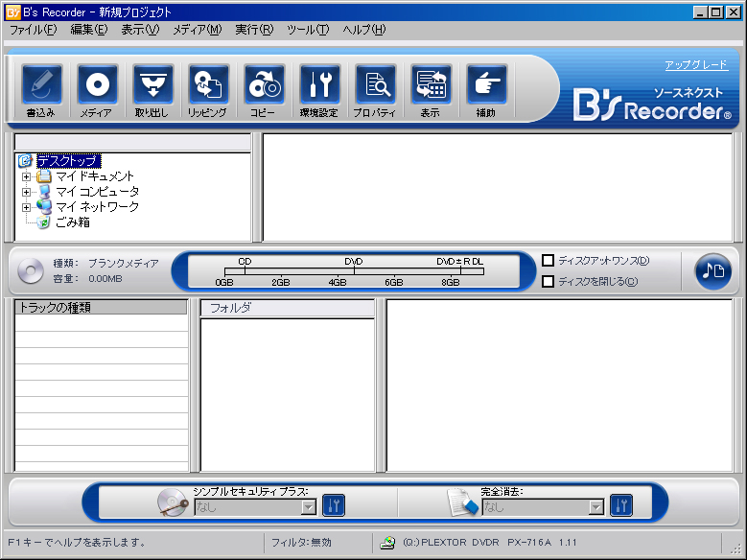Click the メディア (Media) disc icon
Viewport: 747px width, 560px height.
click(x=97, y=86)
